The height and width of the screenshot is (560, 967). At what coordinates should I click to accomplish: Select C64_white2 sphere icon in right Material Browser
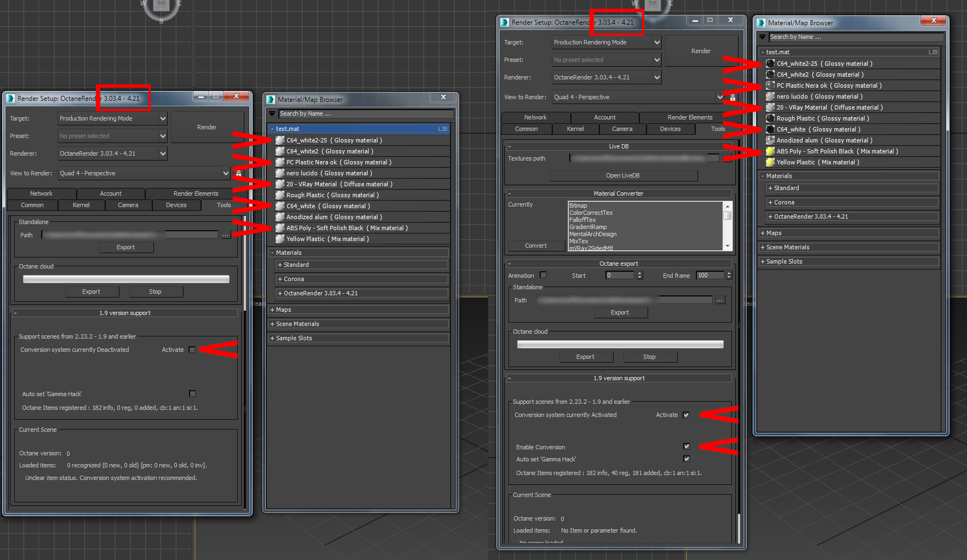pos(770,75)
